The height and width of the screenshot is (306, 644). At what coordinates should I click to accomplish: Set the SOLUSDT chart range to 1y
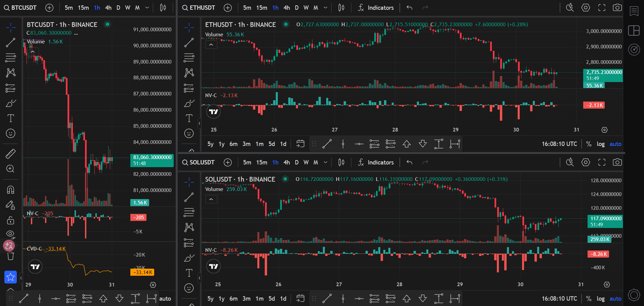(222, 299)
